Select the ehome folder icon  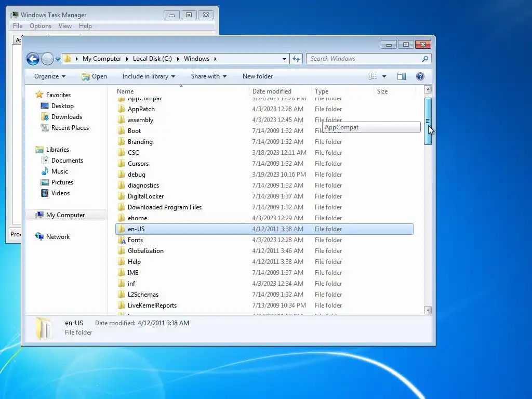point(121,218)
